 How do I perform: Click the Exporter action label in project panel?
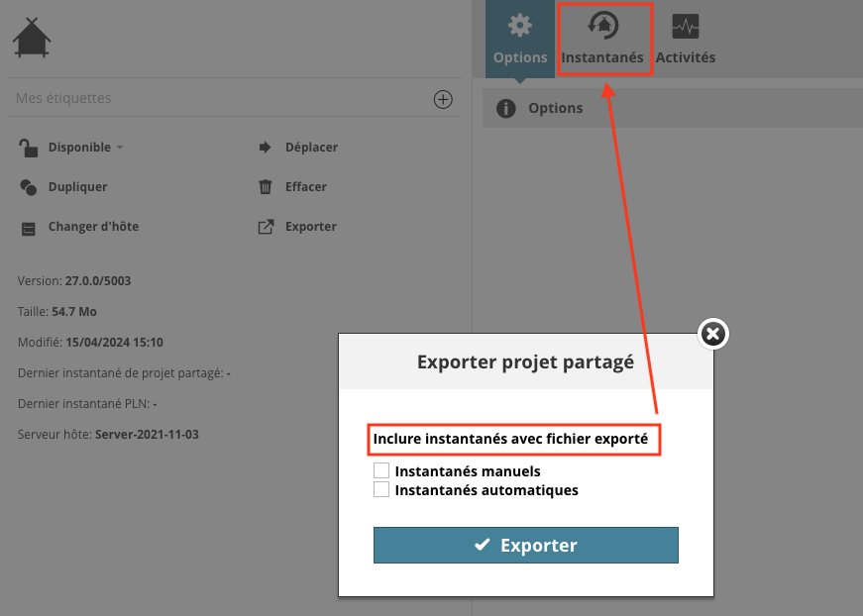[x=311, y=227]
